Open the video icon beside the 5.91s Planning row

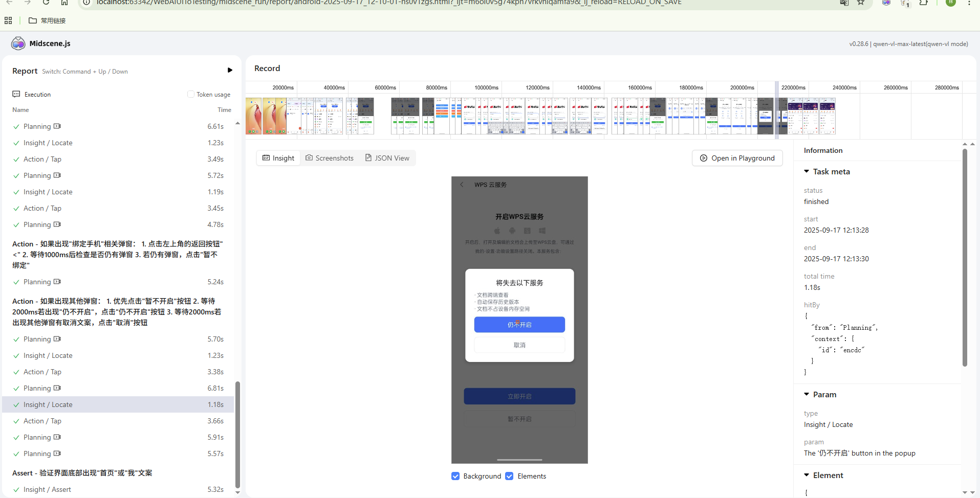(x=57, y=437)
